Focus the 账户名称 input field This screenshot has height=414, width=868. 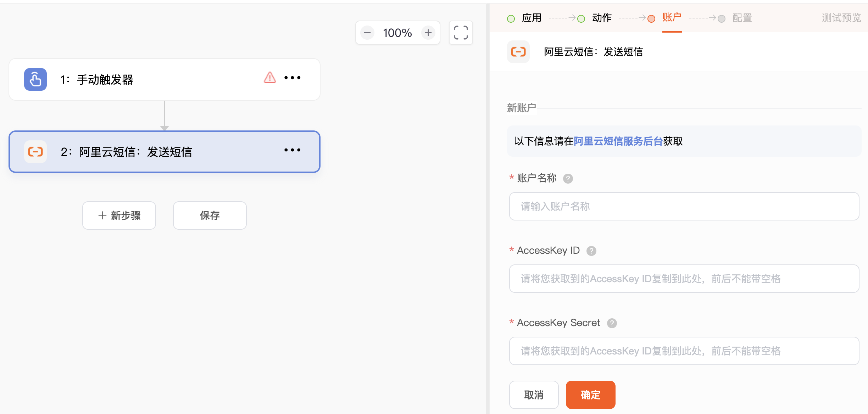(684, 206)
